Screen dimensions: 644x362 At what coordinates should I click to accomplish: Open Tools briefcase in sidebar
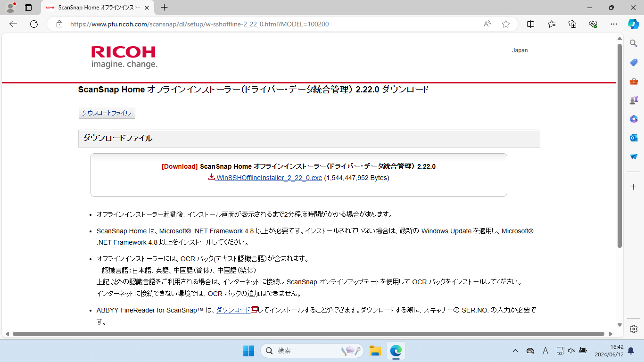point(634,82)
